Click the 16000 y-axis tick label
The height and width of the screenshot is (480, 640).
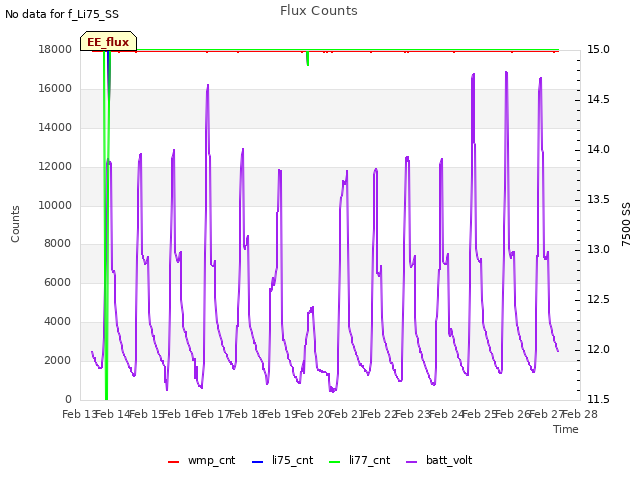click(x=55, y=89)
